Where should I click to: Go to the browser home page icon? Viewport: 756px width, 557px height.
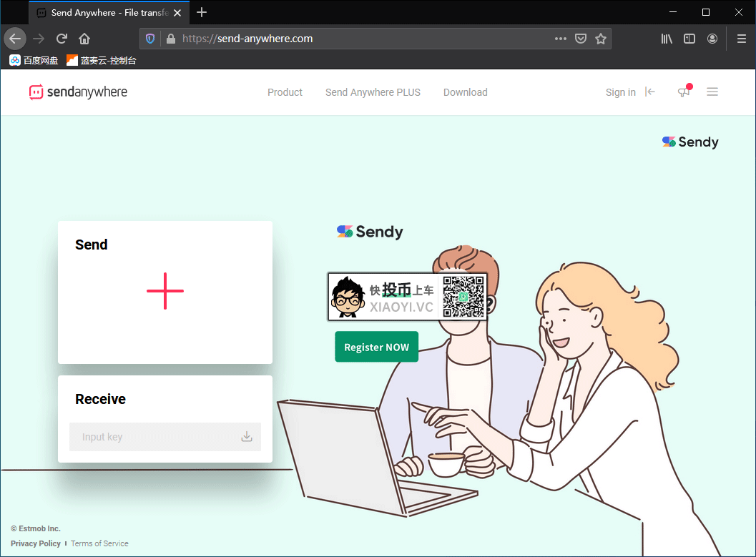click(84, 39)
